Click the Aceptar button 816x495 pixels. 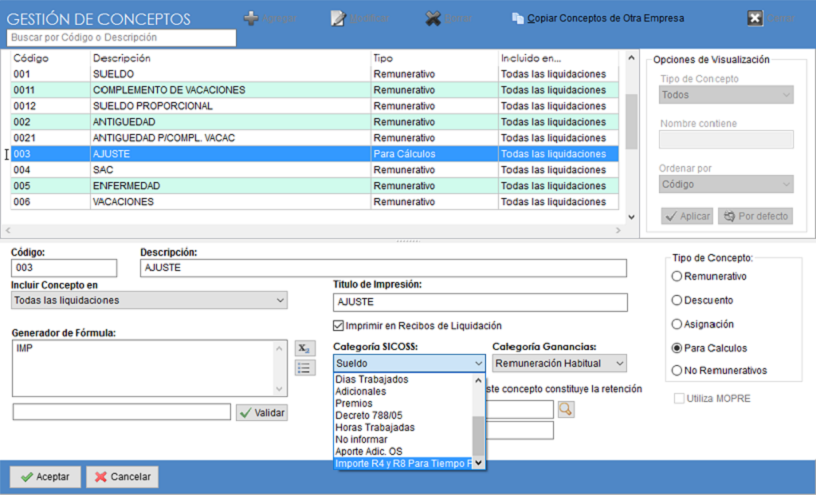(x=45, y=477)
